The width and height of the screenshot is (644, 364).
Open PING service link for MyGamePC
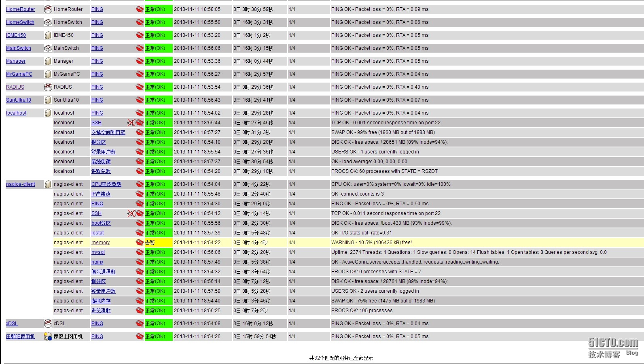[x=97, y=74]
